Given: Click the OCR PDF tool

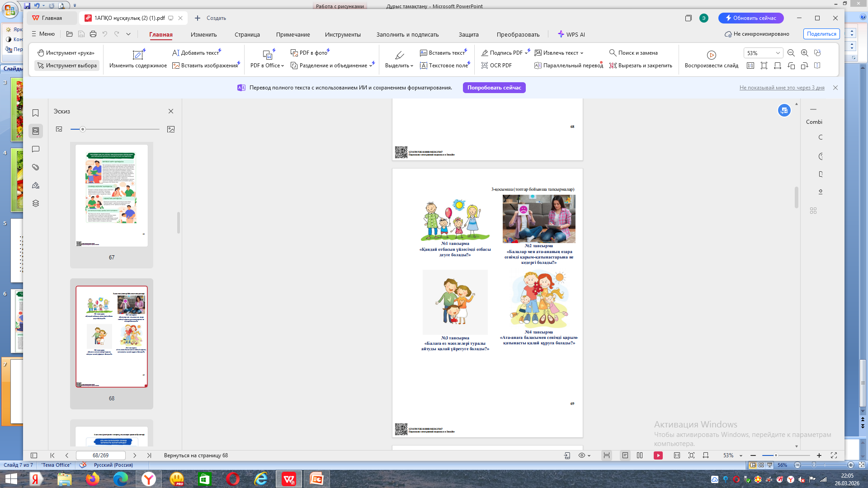Looking at the screenshot, I should click(x=496, y=66).
